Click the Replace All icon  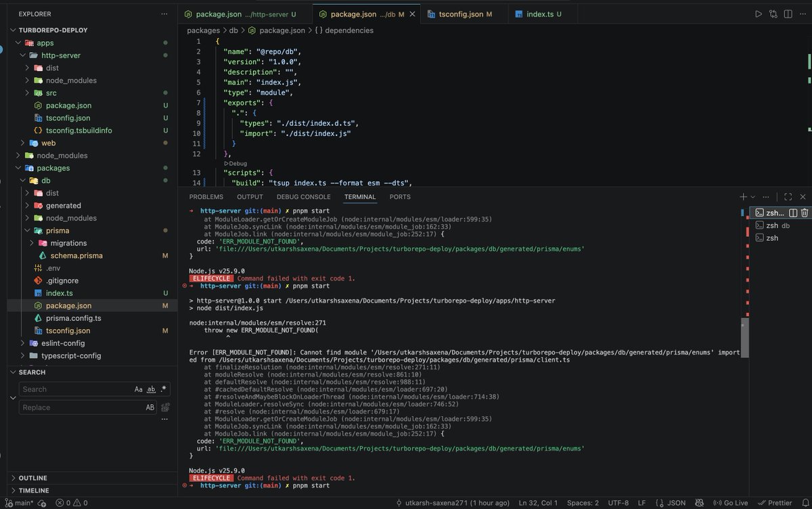tap(164, 407)
